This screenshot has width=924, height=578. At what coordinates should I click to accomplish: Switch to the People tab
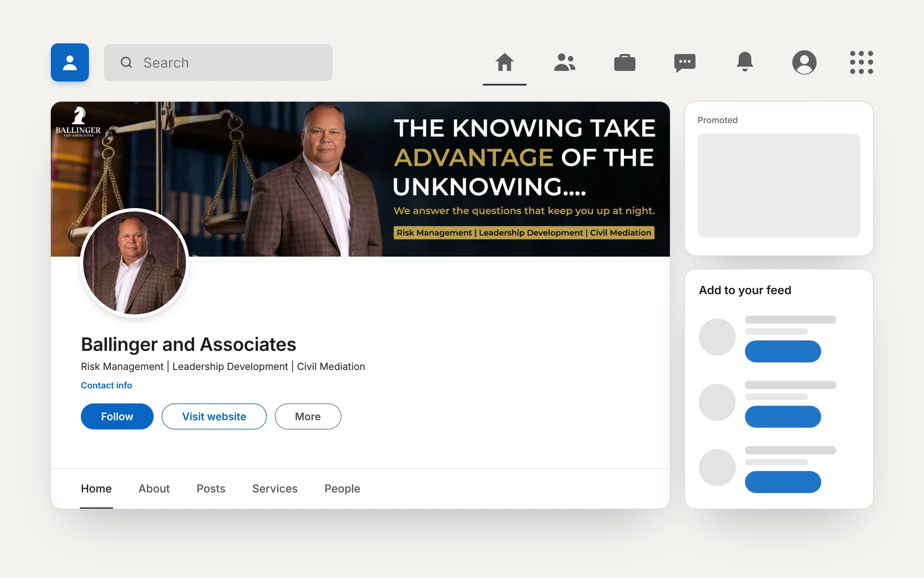tap(342, 489)
